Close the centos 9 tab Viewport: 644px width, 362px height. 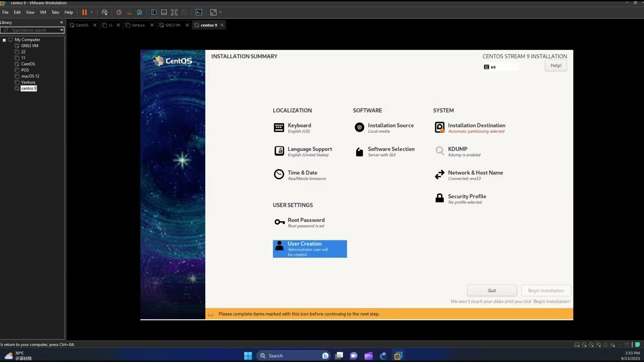tap(222, 25)
